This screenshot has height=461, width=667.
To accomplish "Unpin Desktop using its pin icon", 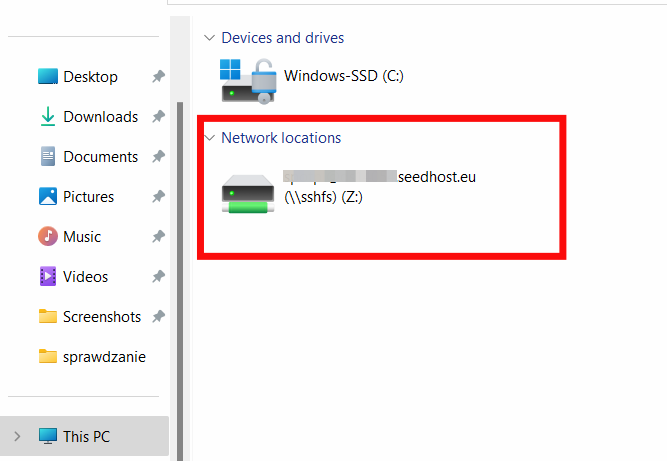I will (x=158, y=77).
